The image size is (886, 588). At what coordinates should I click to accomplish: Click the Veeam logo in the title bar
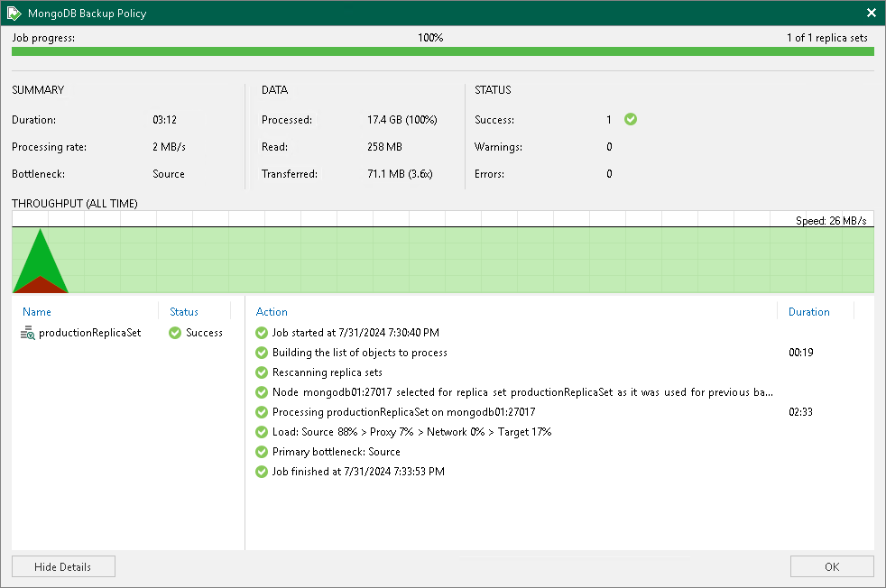pos(13,13)
